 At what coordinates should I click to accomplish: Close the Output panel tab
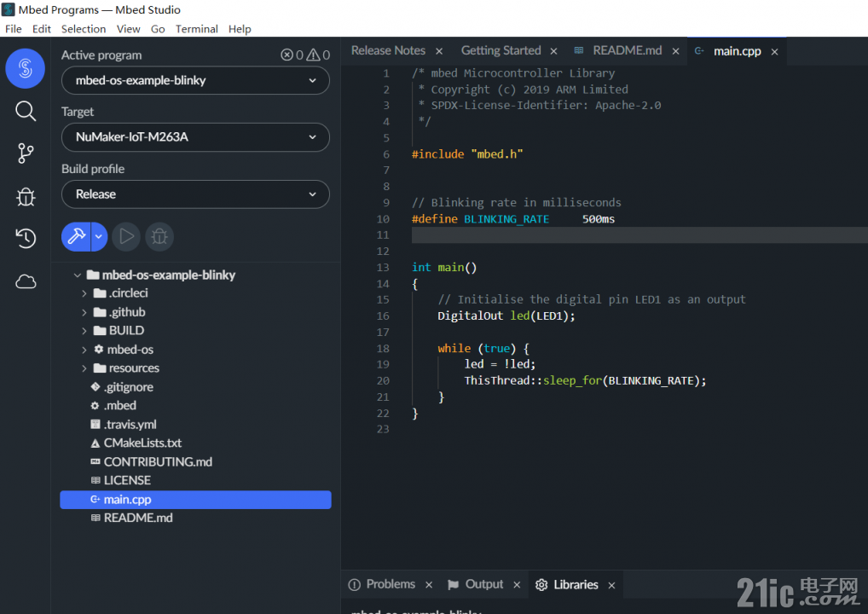click(x=517, y=585)
